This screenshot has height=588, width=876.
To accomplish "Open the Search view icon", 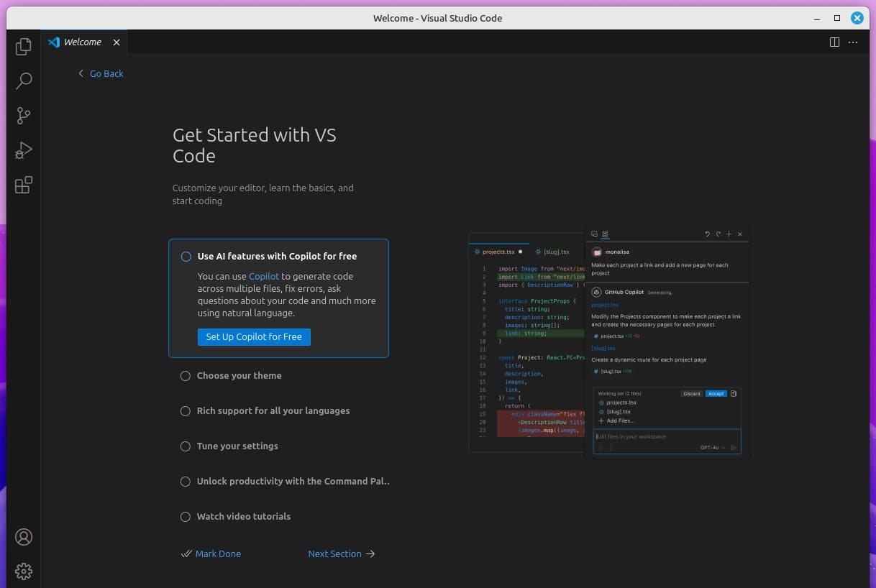I will tap(24, 81).
